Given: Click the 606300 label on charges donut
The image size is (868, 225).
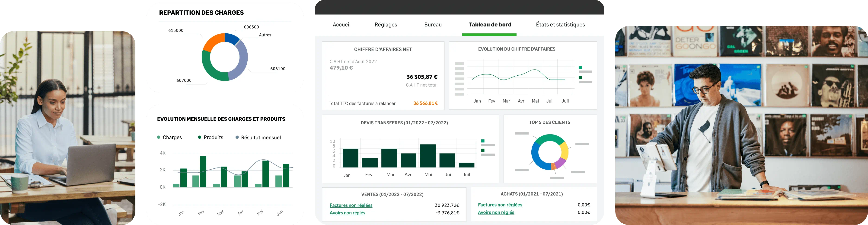Looking at the screenshot, I should pos(251,27).
